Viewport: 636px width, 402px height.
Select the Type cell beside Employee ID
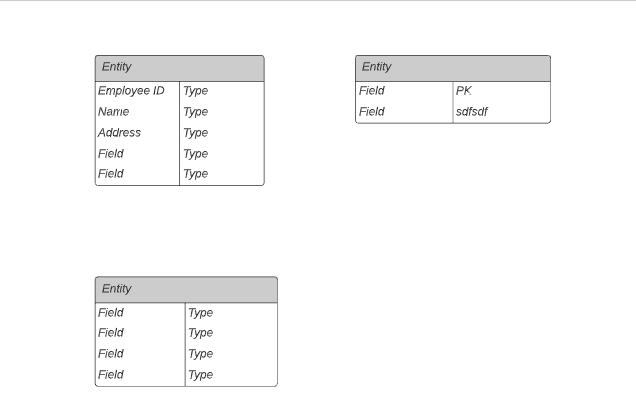pyautogui.click(x=221, y=91)
